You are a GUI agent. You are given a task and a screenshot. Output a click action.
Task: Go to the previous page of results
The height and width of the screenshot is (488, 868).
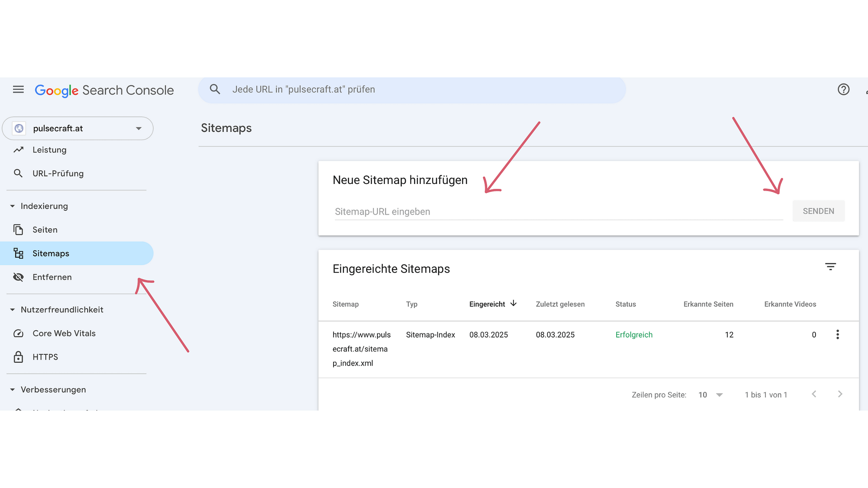[x=814, y=394]
